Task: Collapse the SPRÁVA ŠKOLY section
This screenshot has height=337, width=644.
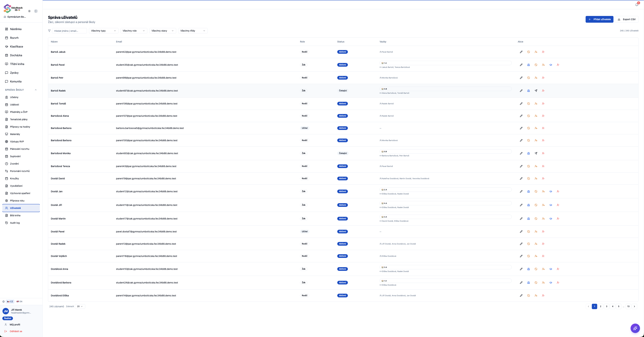Action: [21, 90]
